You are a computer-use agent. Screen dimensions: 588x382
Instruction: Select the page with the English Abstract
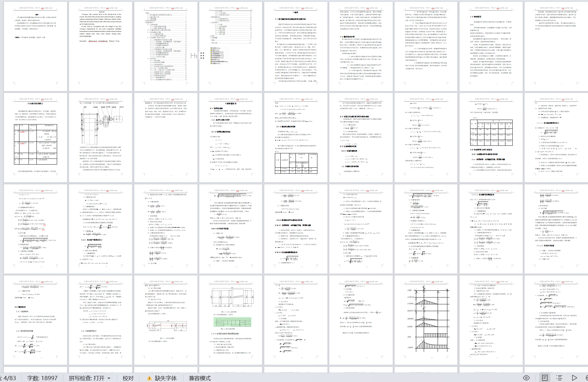(101, 46)
